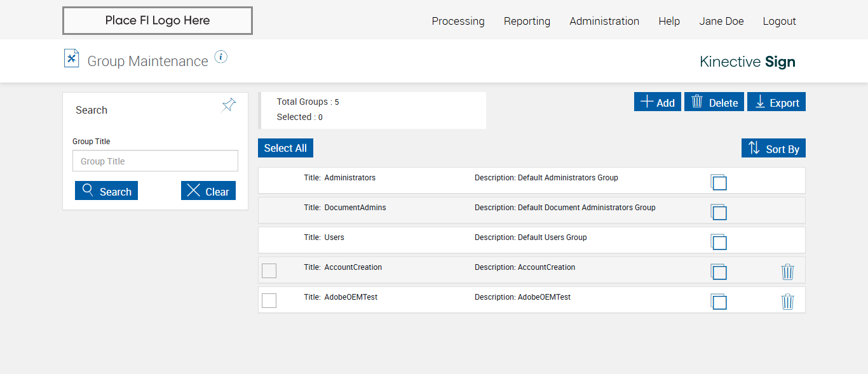The height and width of the screenshot is (374, 868).
Task: Click the copy icon for AdobeOEMTest group
Action: (719, 302)
